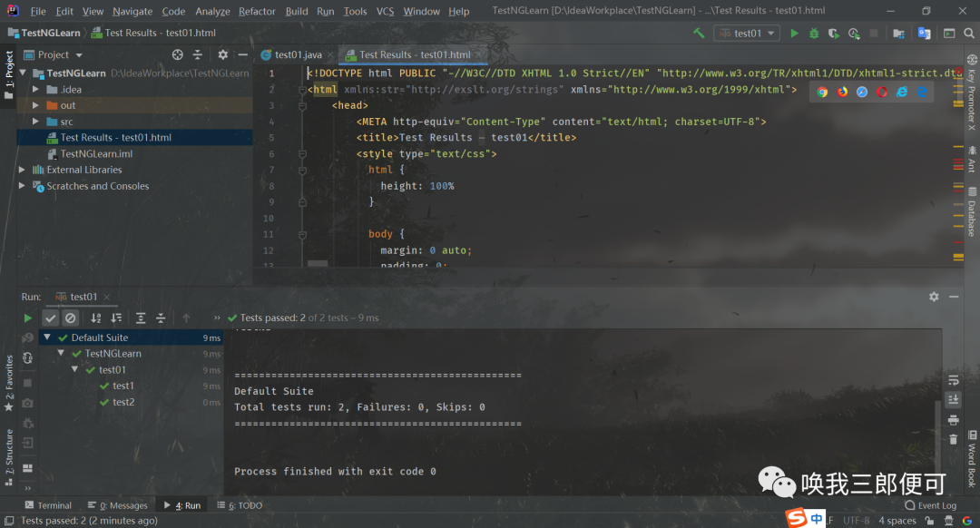The image size is (980, 528).
Task: Preview the page in Edge browser icon
Action: 922,92
